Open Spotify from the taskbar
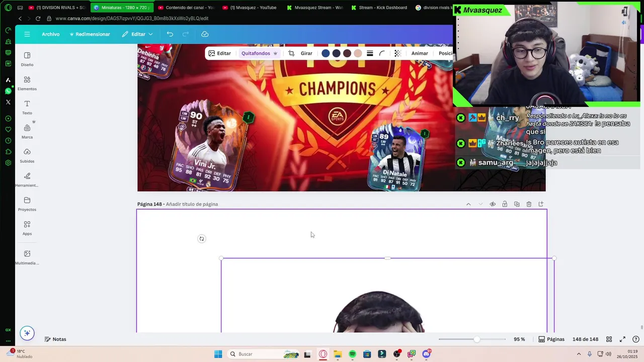The width and height of the screenshot is (644, 362). 352,354
